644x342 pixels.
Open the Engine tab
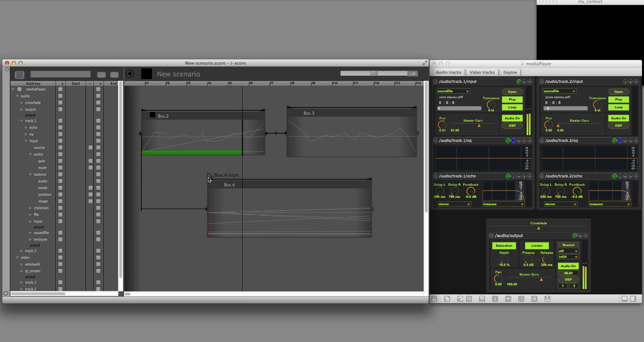tap(510, 72)
